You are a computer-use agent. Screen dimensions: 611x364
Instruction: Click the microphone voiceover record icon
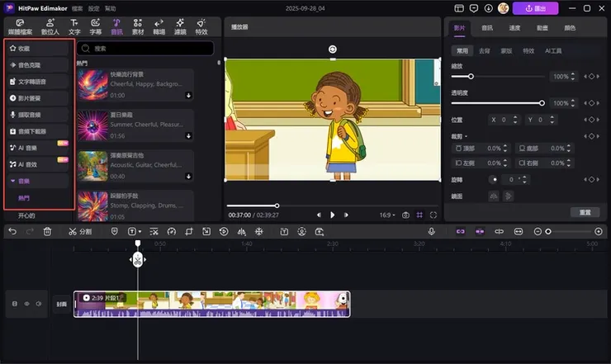pyautogui.click(x=431, y=232)
